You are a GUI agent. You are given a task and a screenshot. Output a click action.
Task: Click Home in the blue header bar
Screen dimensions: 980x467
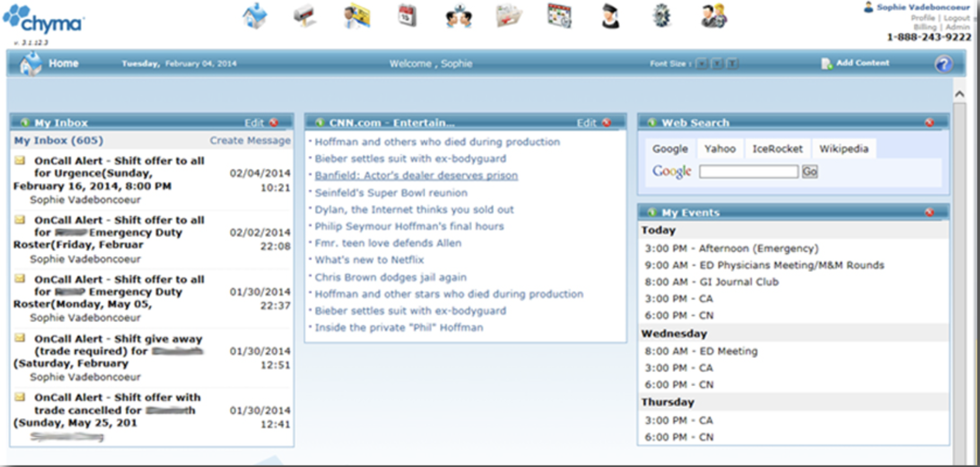64,63
